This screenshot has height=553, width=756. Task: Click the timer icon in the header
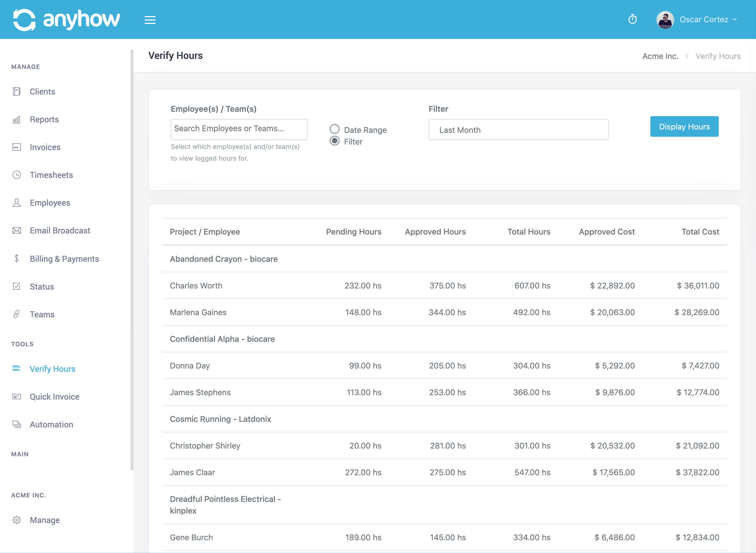632,19
